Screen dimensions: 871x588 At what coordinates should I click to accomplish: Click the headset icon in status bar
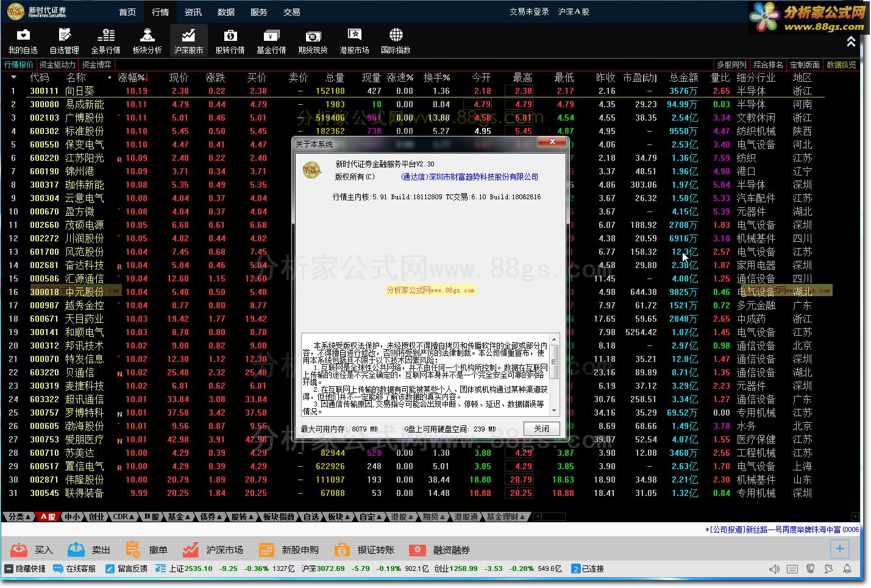coord(811,569)
